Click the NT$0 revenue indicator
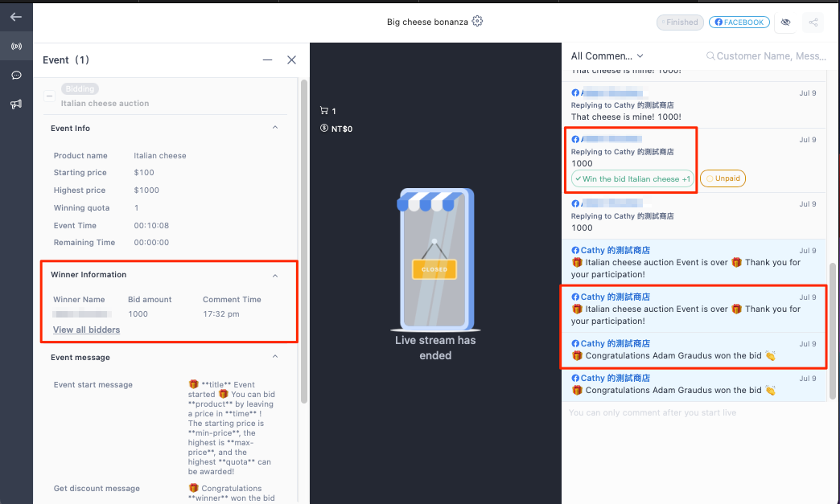 click(x=336, y=129)
